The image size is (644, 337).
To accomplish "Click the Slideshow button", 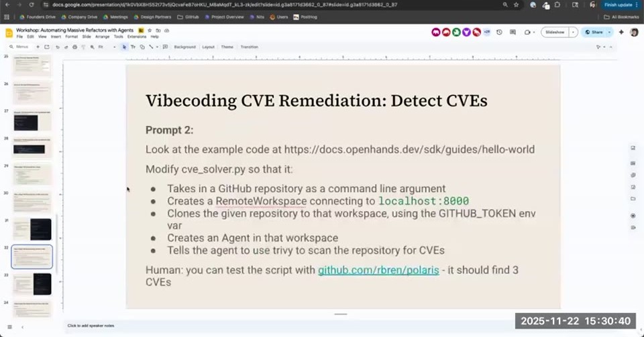I will [x=555, y=32].
